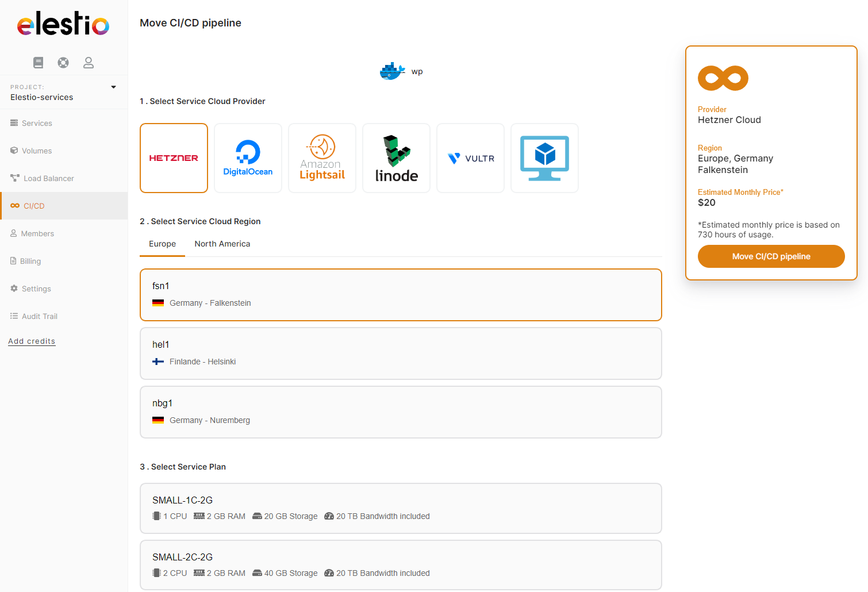Open the documentation book icon
This screenshot has height=592, width=868.
coord(39,63)
